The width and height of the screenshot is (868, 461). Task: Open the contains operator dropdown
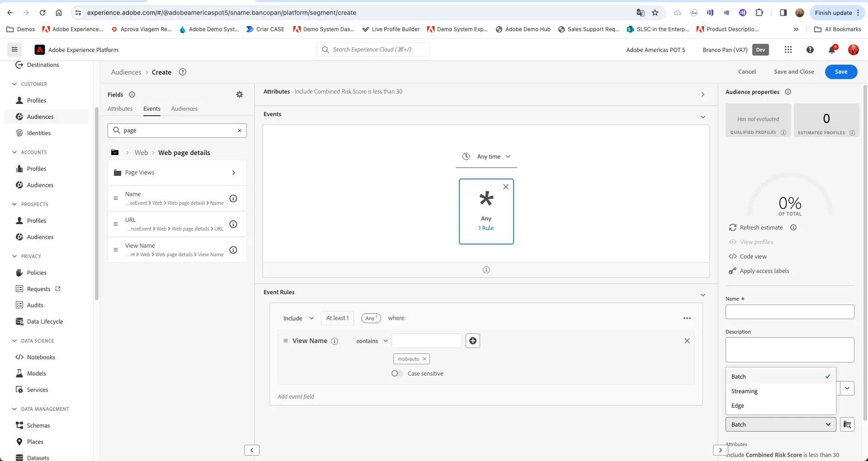(372, 341)
